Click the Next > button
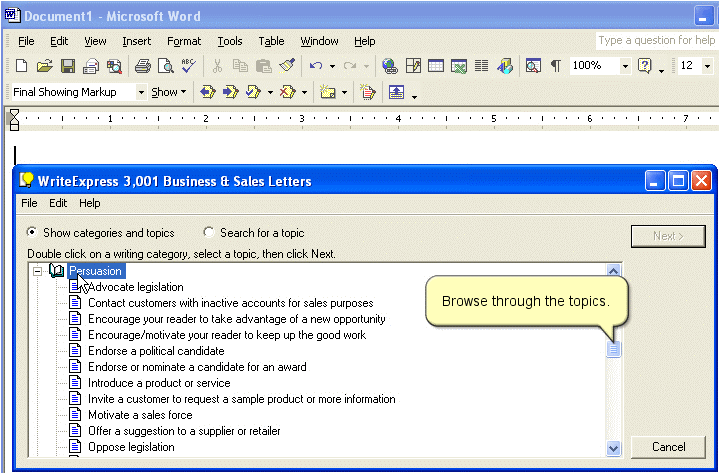Image resolution: width=719 pixels, height=473 pixels. 668,236
